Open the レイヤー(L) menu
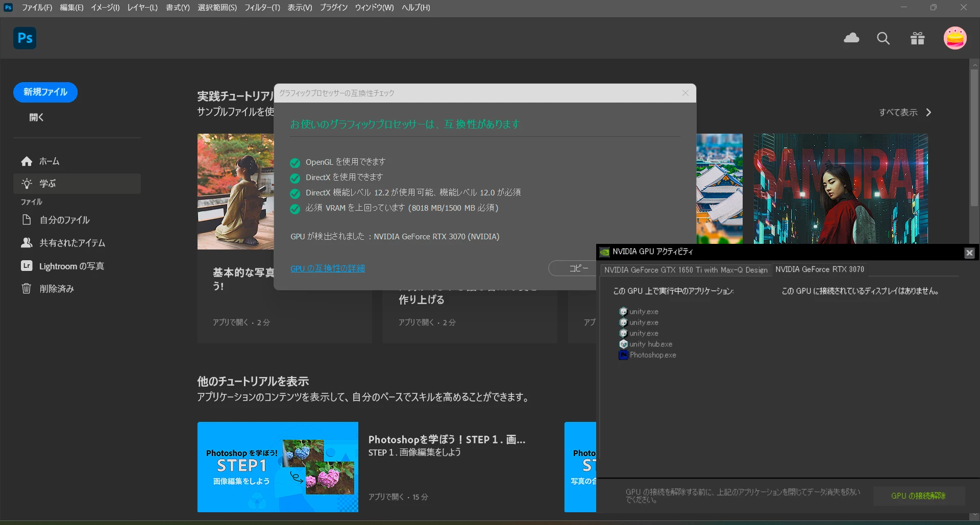The image size is (980, 525). (x=142, y=8)
